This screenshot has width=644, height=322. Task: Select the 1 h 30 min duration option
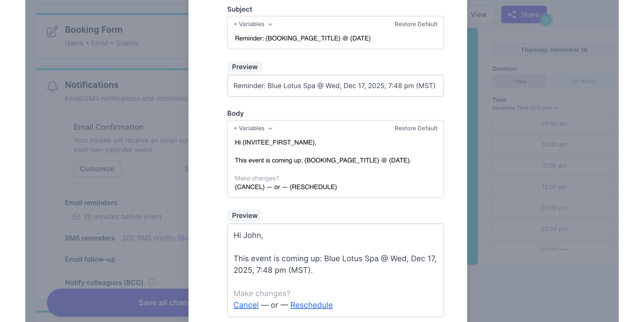click(x=583, y=81)
